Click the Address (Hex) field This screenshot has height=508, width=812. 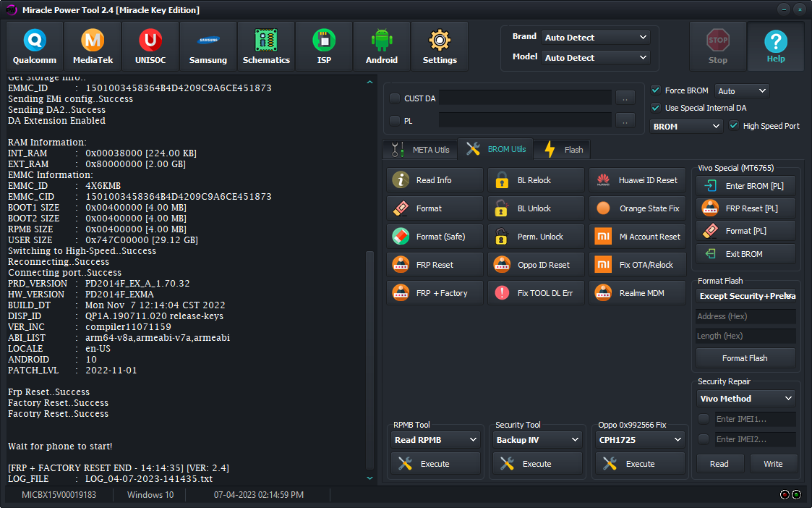(745, 316)
